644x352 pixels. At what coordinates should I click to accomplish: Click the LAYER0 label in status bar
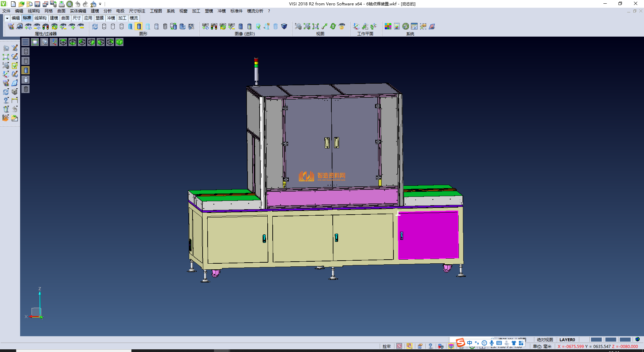coord(567,340)
